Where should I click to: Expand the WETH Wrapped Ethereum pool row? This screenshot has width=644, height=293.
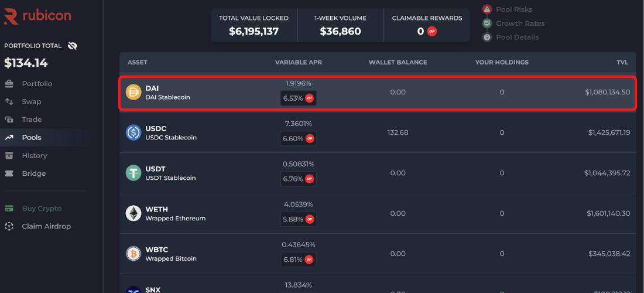point(378,213)
